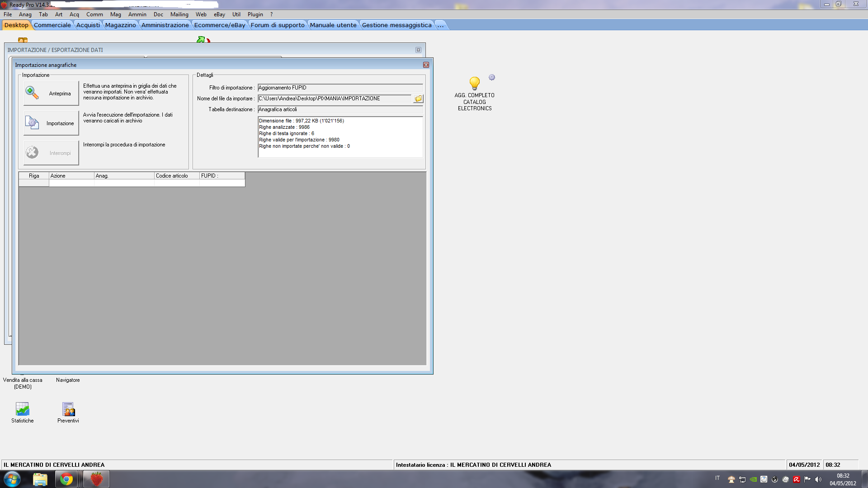The width and height of the screenshot is (868, 488).
Task: Click the Anteprima magnifier preview button
Action: tap(51, 94)
